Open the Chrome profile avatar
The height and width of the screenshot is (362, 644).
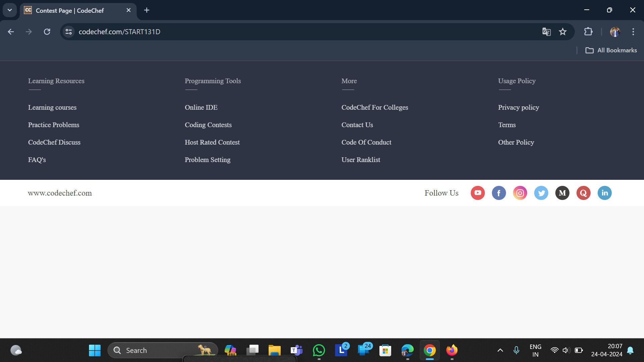coord(615,32)
